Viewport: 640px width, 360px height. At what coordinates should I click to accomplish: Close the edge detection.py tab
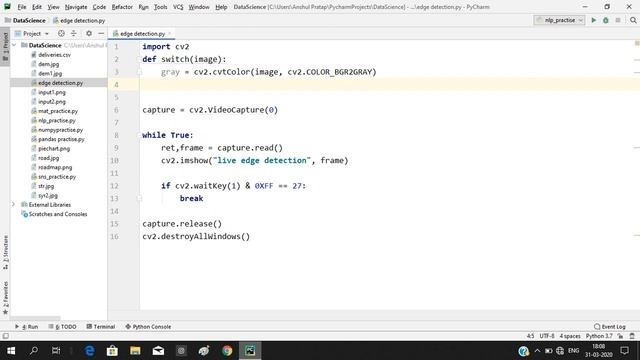coord(170,33)
